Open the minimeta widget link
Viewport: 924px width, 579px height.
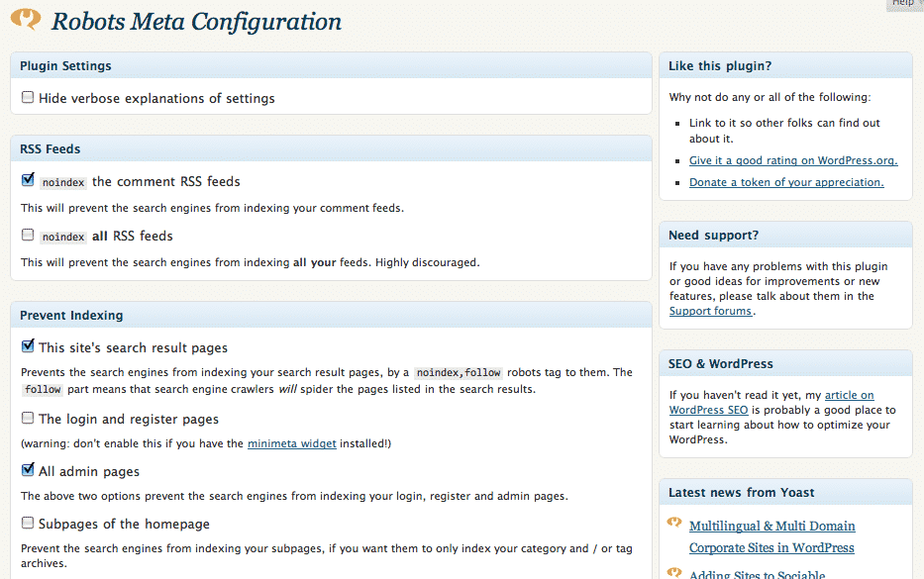point(292,443)
